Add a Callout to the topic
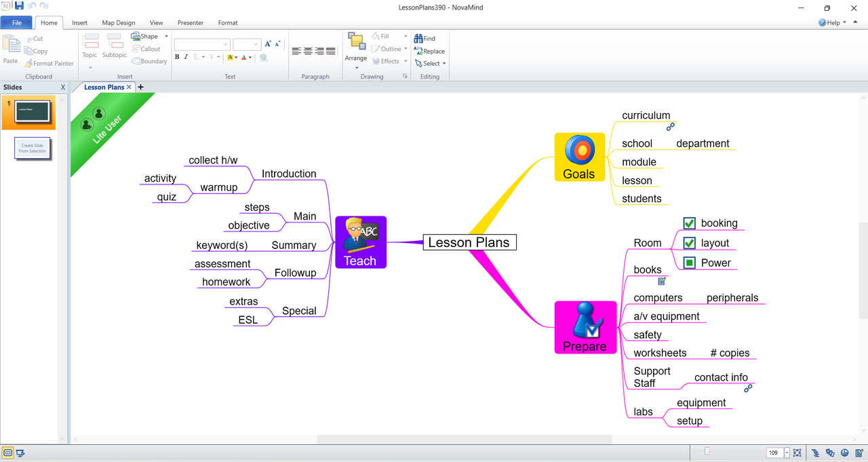This screenshot has height=462, width=868. pos(146,49)
